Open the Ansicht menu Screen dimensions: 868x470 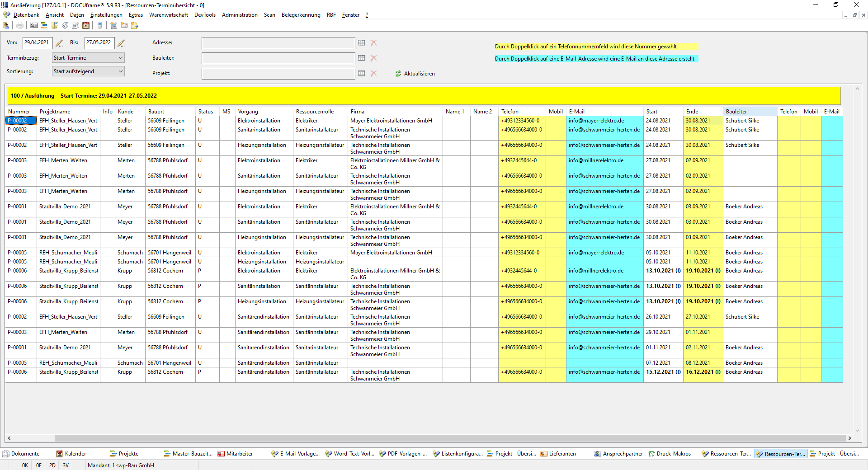pyautogui.click(x=55, y=15)
